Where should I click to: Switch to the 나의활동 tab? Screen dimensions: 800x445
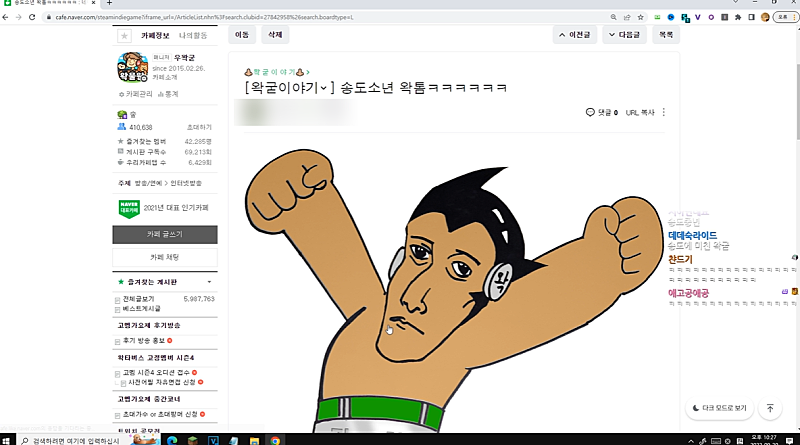[193, 35]
